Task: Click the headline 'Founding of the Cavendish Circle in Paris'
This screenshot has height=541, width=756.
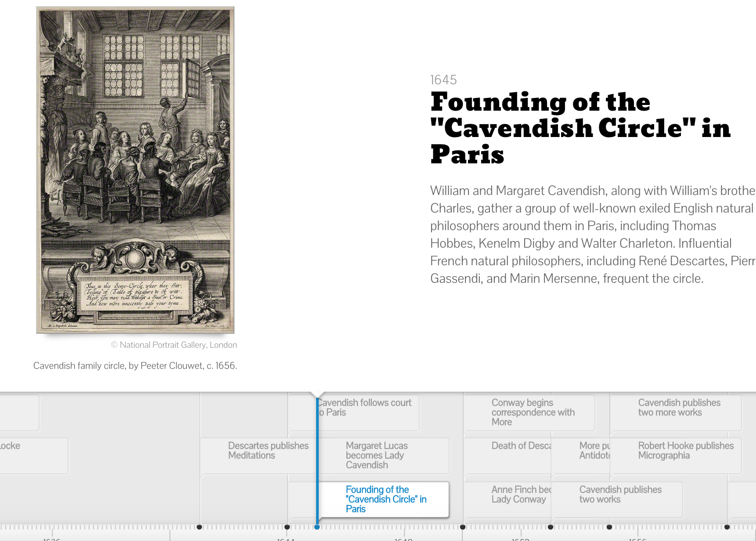Action: click(x=580, y=128)
